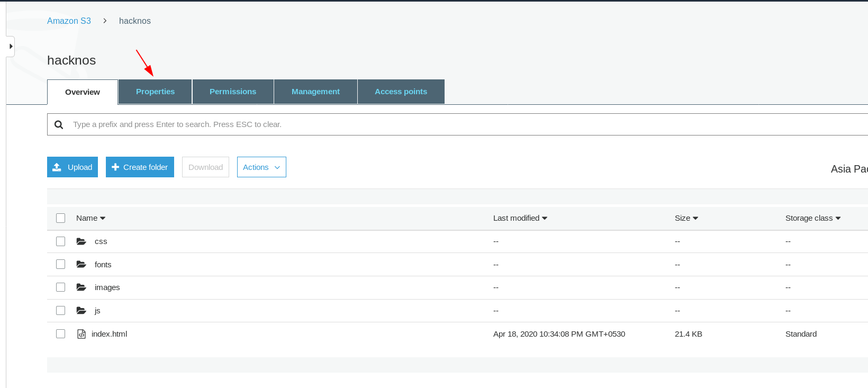
Task: Click the Download button
Action: point(205,167)
